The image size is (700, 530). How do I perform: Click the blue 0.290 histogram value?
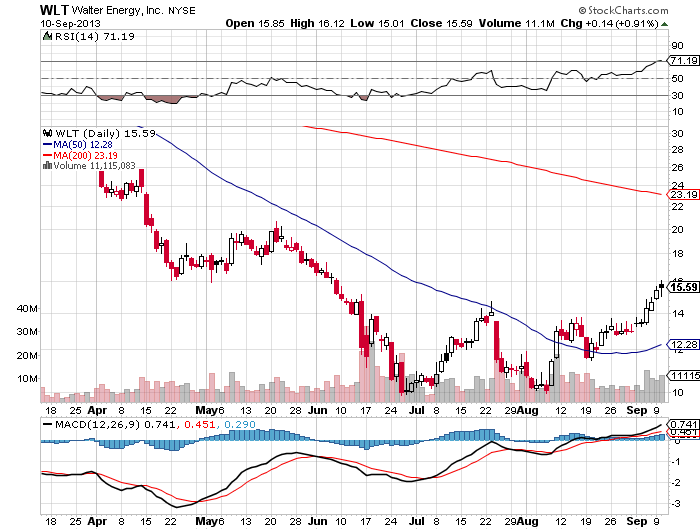point(240,424)
